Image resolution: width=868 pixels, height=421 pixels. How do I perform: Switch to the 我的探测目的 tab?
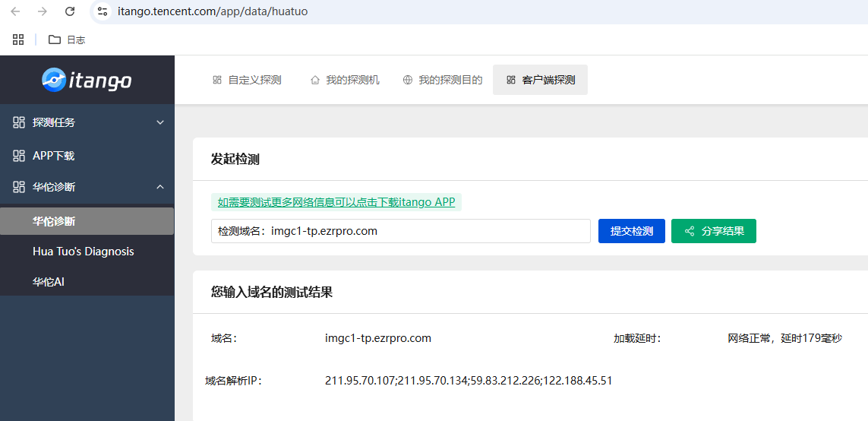(x=443, y=80)
